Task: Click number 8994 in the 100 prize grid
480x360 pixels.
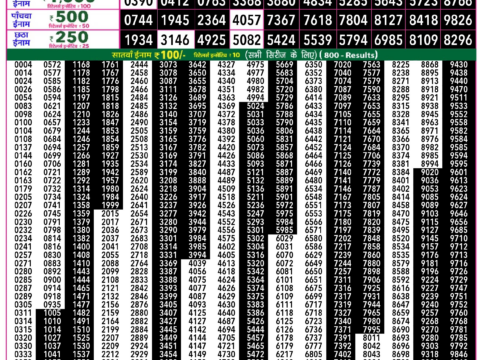Action: click(x=430, y=164)
